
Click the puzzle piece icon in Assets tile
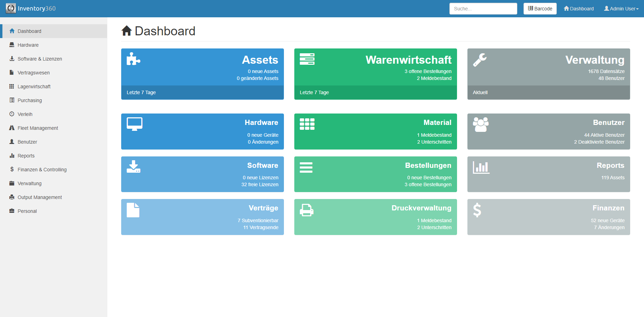coord(133,59)
